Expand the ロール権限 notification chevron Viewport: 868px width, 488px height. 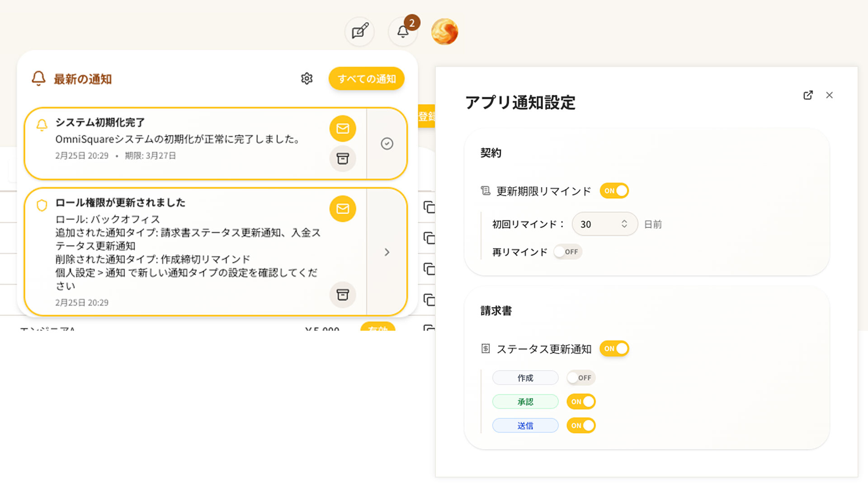pos(387,252)
